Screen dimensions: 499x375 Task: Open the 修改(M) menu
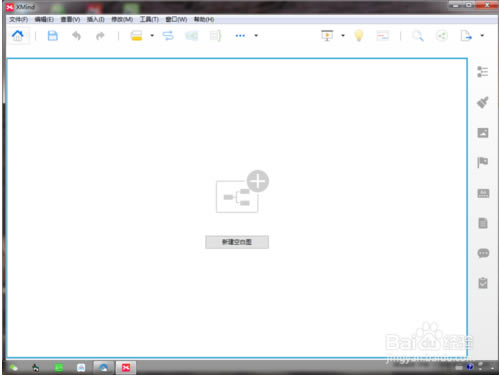click(x=122, y=19)
